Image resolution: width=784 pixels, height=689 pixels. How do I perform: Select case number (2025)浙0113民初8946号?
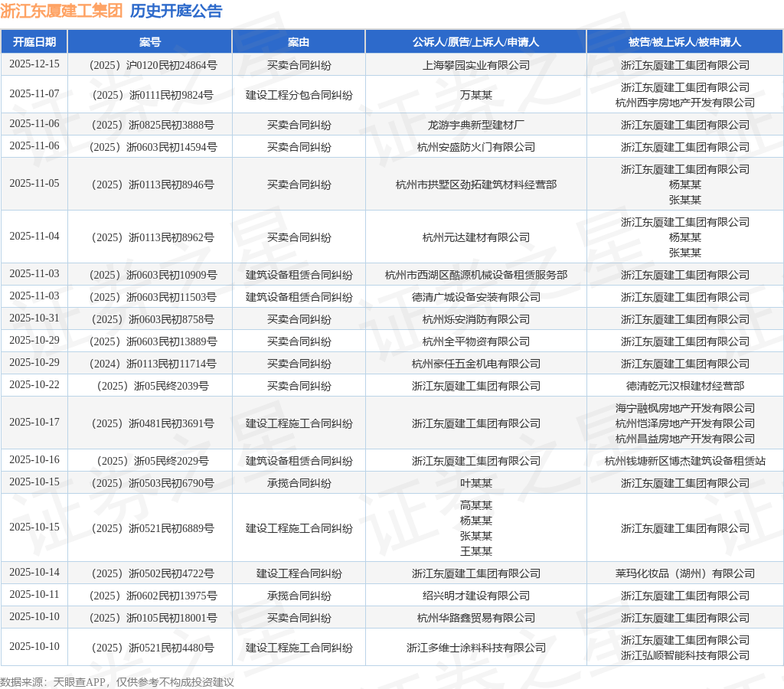(x=153, y=184)
